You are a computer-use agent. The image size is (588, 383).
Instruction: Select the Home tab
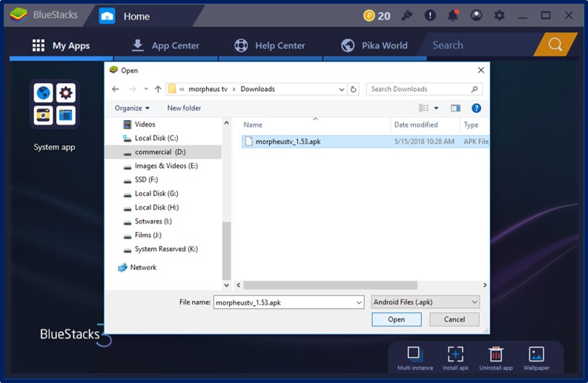coord(136,16)
